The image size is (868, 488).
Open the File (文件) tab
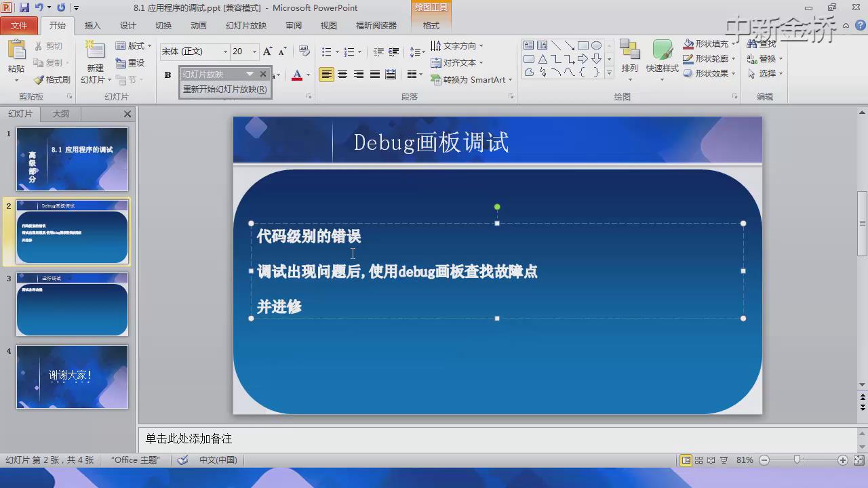pyautogui.click(x=19, y=26)
